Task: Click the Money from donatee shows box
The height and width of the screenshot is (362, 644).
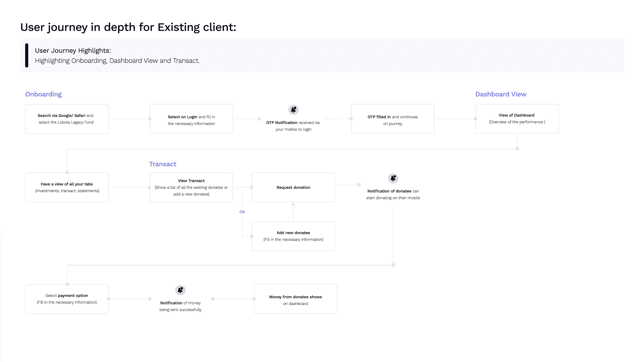Action: click(x=295, y=299)
